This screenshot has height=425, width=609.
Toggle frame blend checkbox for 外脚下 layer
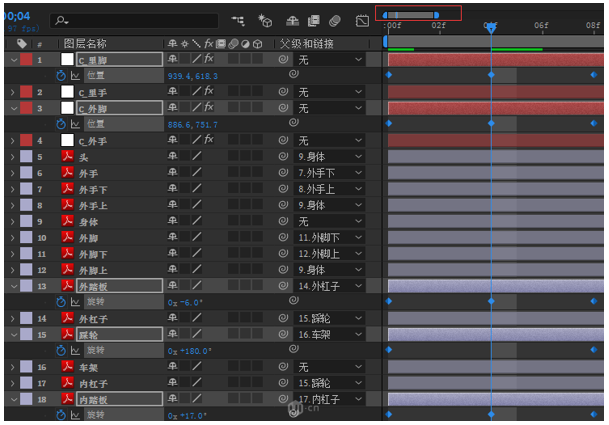click(221, 253)
